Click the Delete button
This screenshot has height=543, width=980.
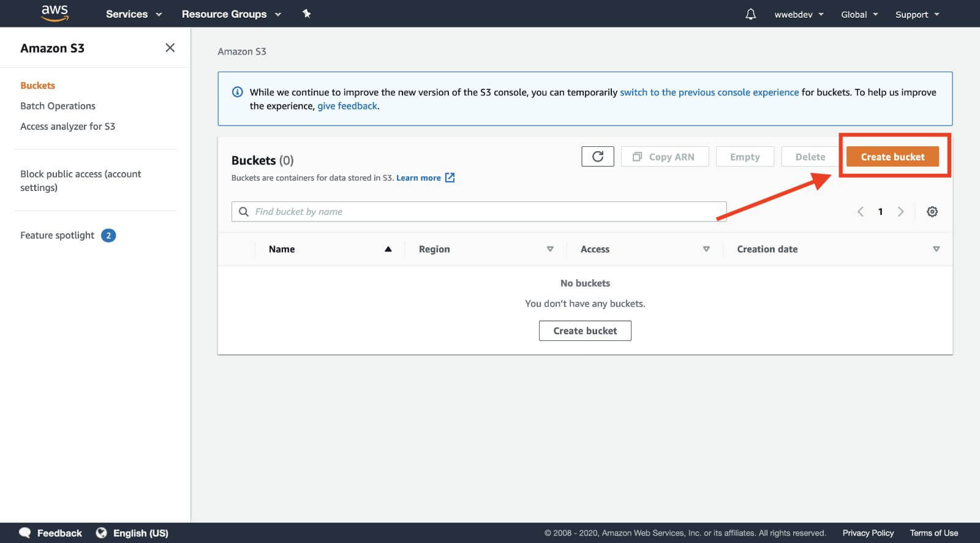[810, 157]
